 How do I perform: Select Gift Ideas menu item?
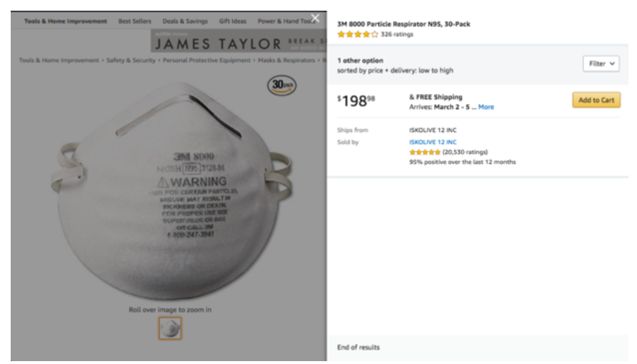click(x=232, y=21)
